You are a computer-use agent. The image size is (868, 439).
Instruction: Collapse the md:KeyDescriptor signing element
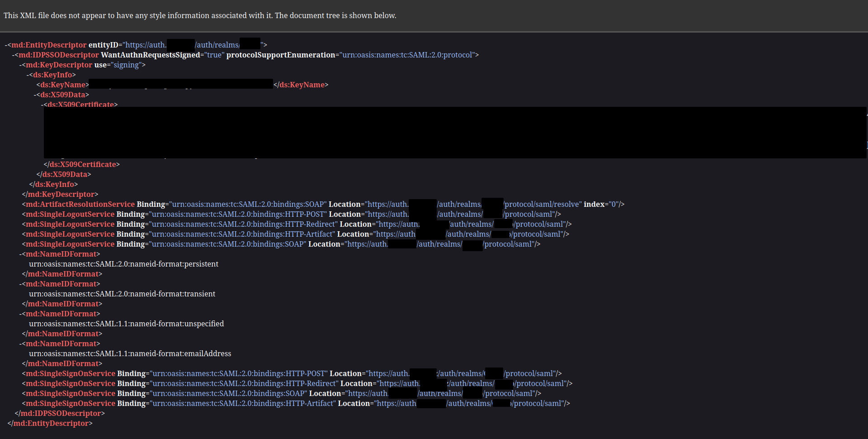click(21, 65)
